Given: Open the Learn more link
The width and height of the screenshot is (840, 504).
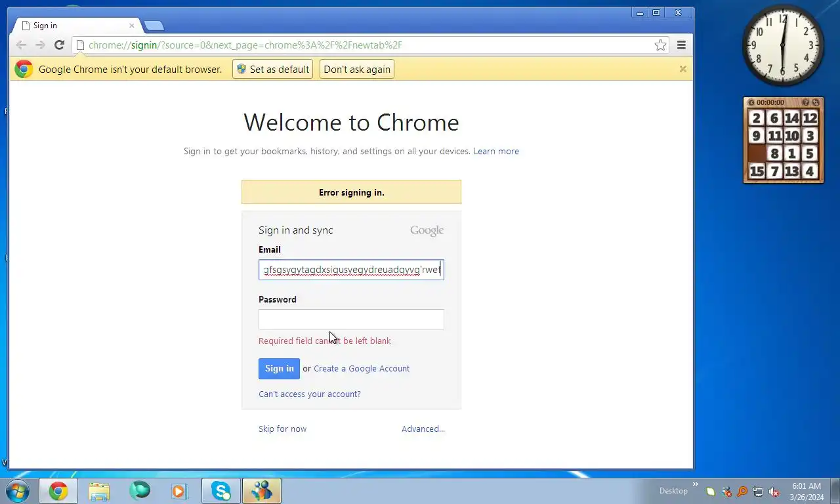Looking at the screenshot, I should point(496,151).
